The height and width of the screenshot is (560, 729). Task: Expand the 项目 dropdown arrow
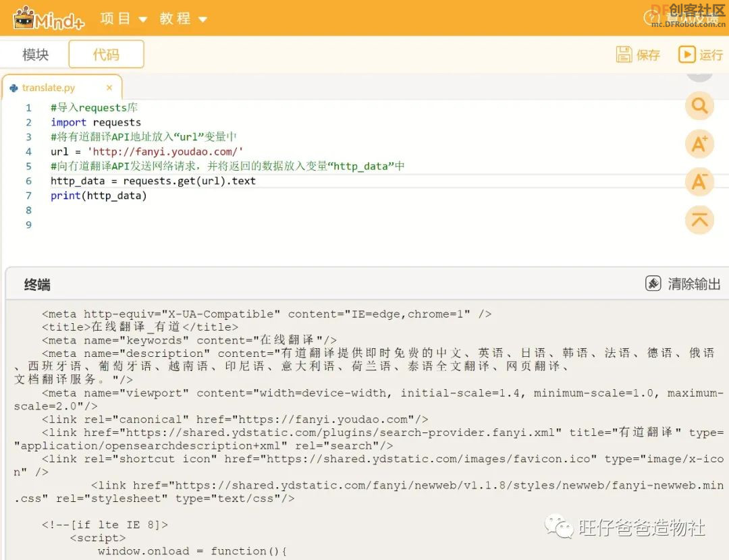point(142,20)
